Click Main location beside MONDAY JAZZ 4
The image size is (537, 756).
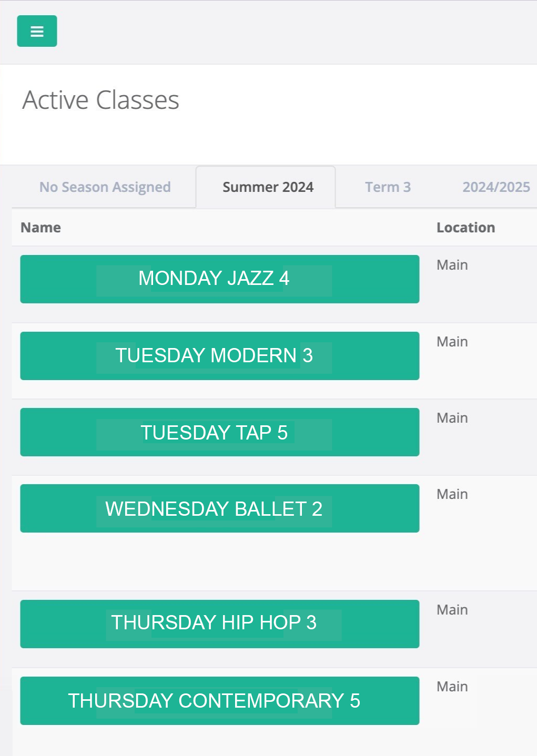451,264
